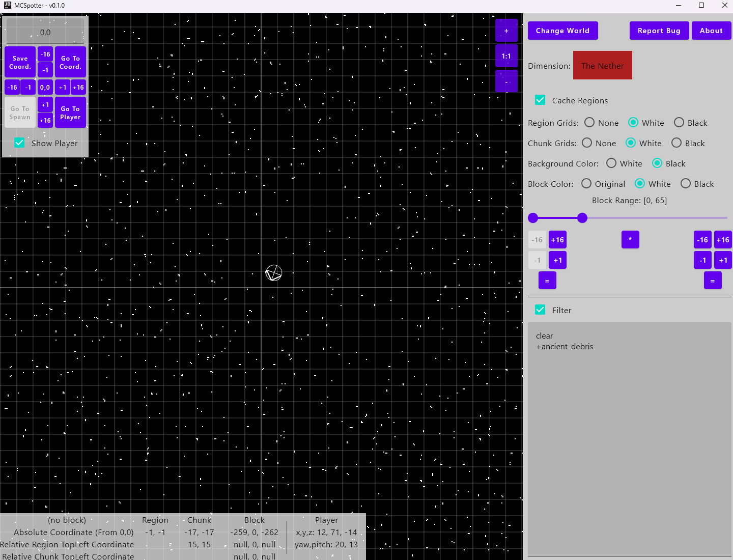This screenshot has height=560, width=733.
Task: Click the +16 button right of the 0,0 button
Action: tap(78, 87)
